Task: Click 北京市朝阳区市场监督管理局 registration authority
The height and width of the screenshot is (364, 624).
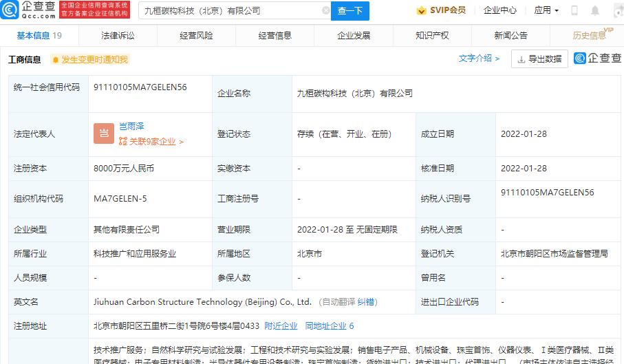Action: pos(555,254)
